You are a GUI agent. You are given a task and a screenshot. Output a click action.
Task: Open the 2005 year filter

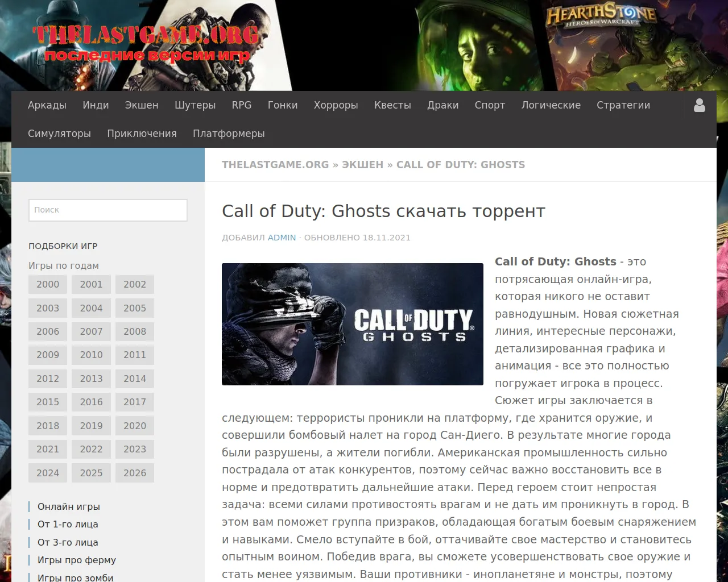click(x=135, y=308)
